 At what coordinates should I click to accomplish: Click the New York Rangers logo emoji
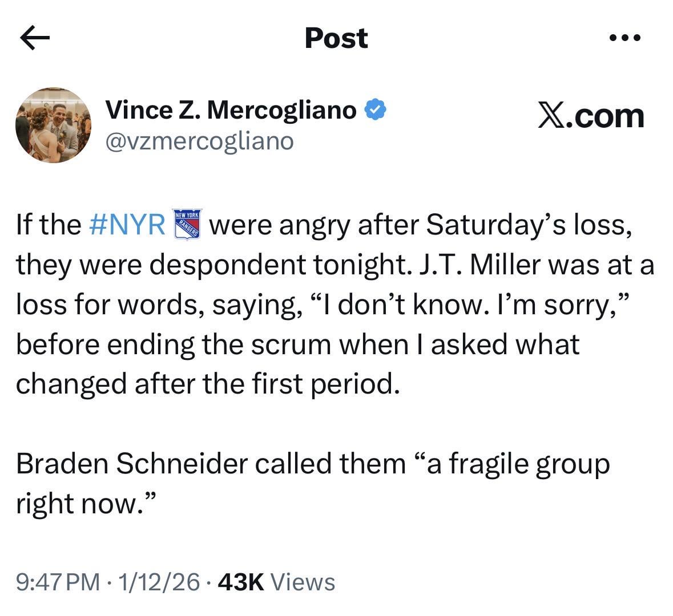187,224
